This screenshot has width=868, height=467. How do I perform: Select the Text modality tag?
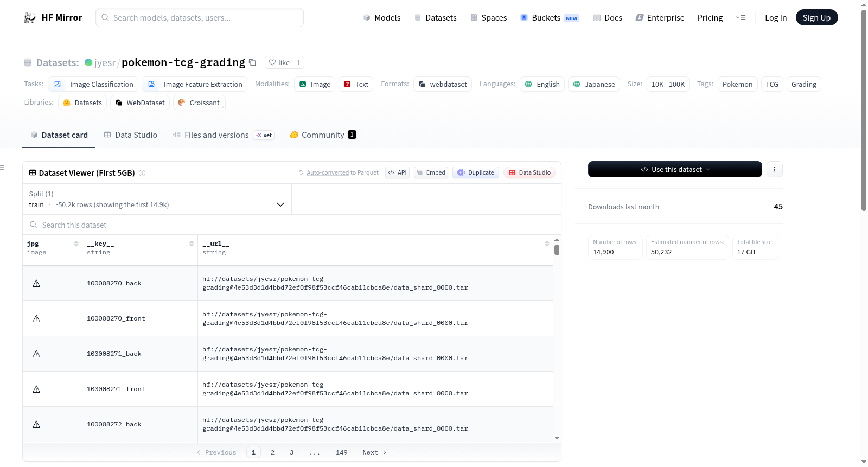point(356,84)
